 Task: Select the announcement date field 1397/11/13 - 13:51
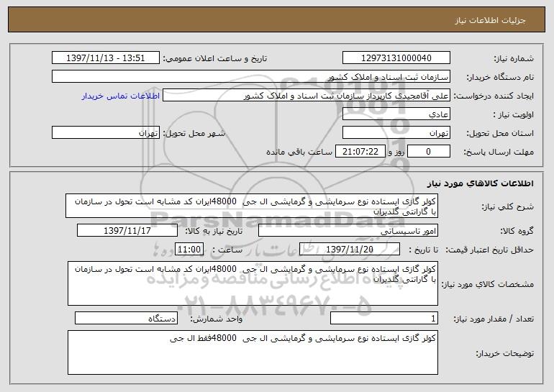106,58
